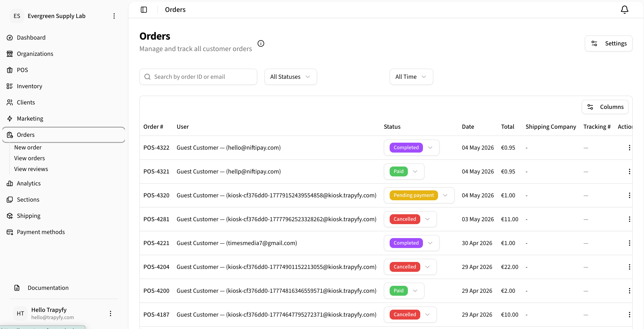Click the Order # column header

tap(153, 127)
